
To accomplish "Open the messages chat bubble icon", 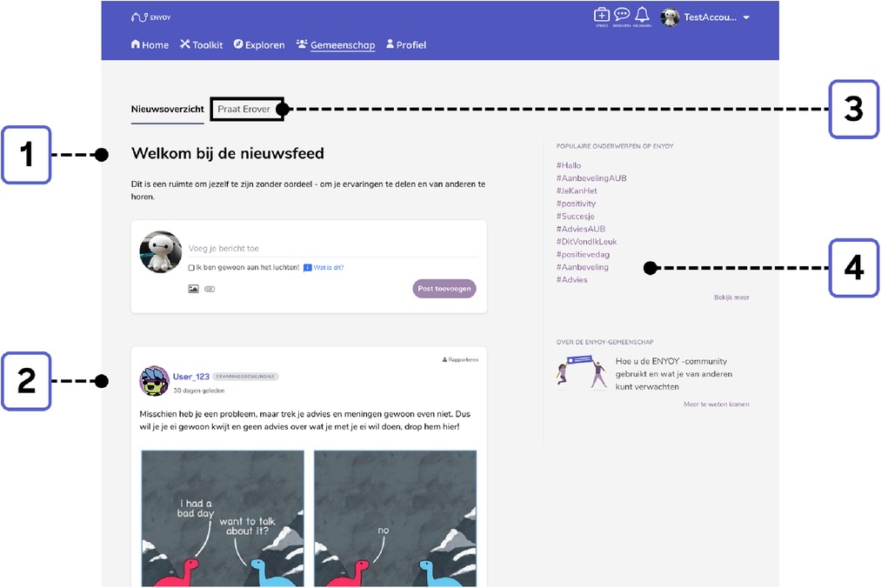I will click(622, 15).
